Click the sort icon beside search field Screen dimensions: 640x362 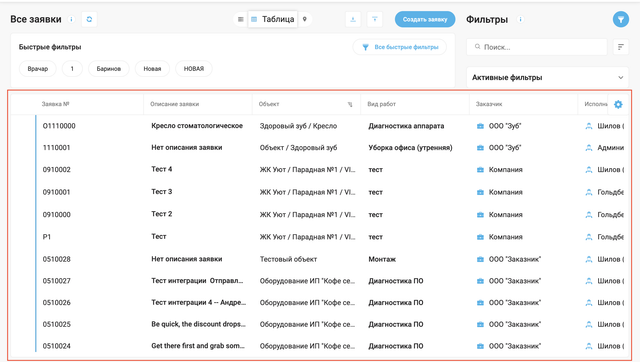pos(621,47)
